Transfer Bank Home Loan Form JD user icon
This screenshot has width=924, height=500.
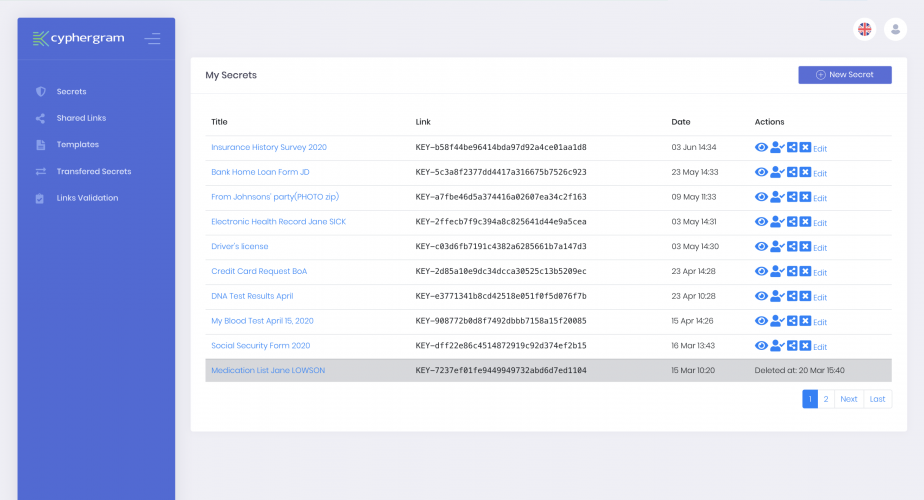pos(777,172)
